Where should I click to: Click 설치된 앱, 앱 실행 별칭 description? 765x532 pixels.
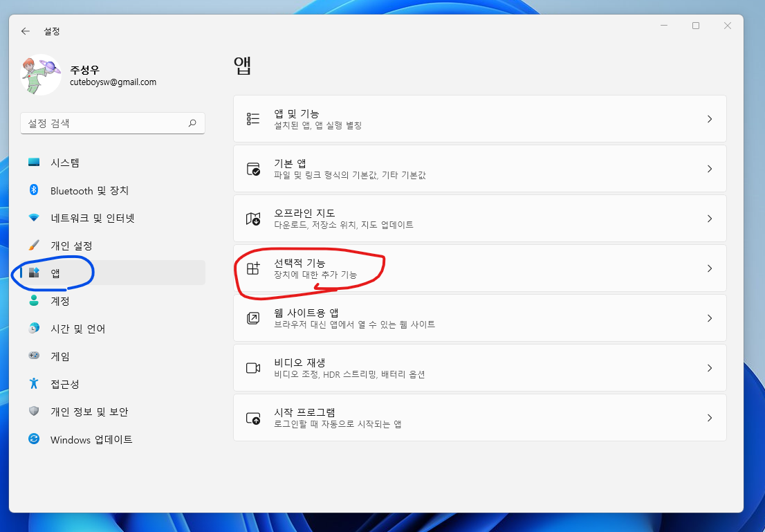[317, 125]
